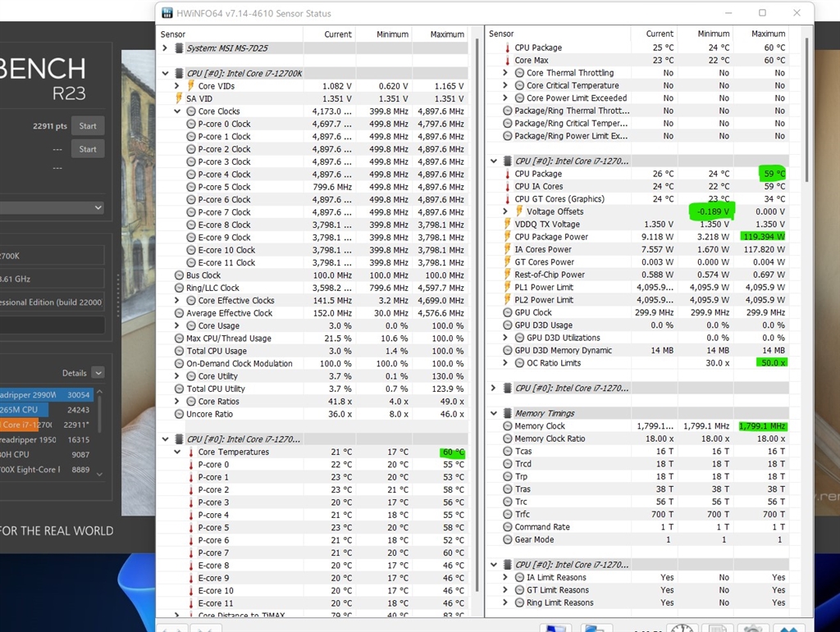Click left pane Maximum column header
840x632 pixels.
pyautogui.click(x=439, y=34)
